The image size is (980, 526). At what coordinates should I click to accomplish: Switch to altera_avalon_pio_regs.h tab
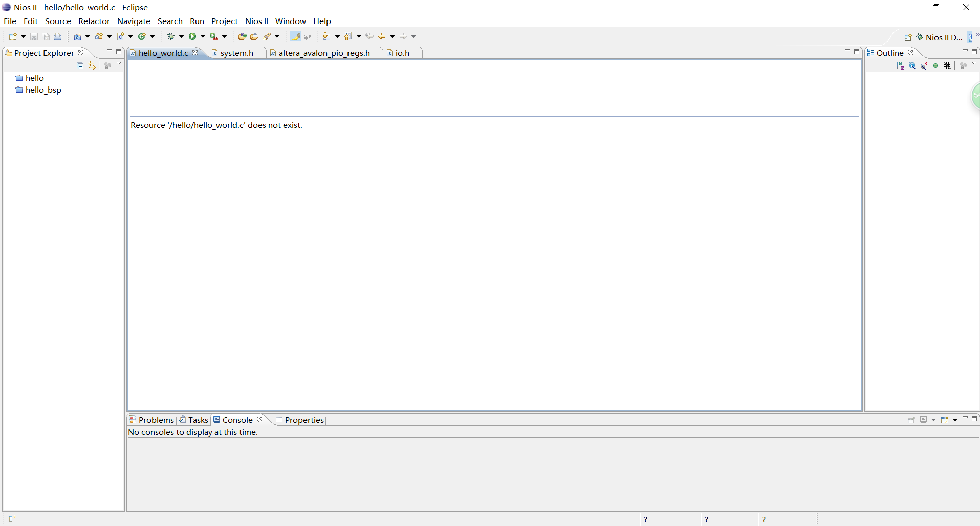pyautogui.click(x=324, y=53)
